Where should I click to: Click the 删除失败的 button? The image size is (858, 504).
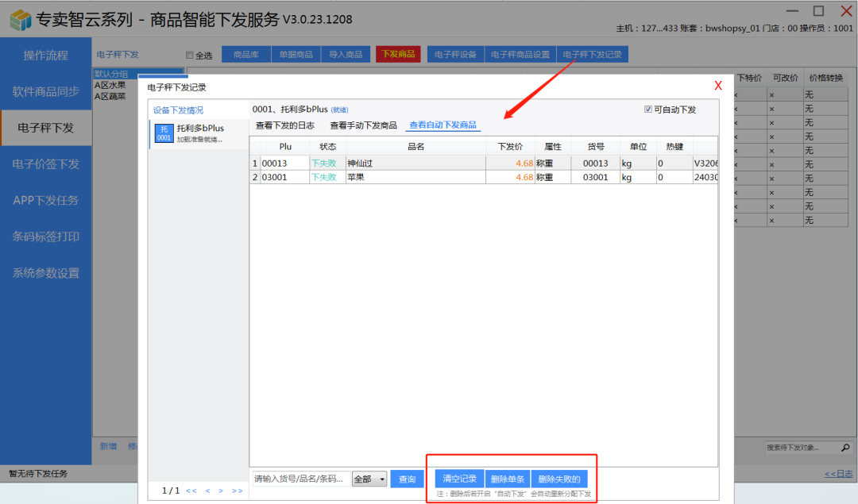558,479
